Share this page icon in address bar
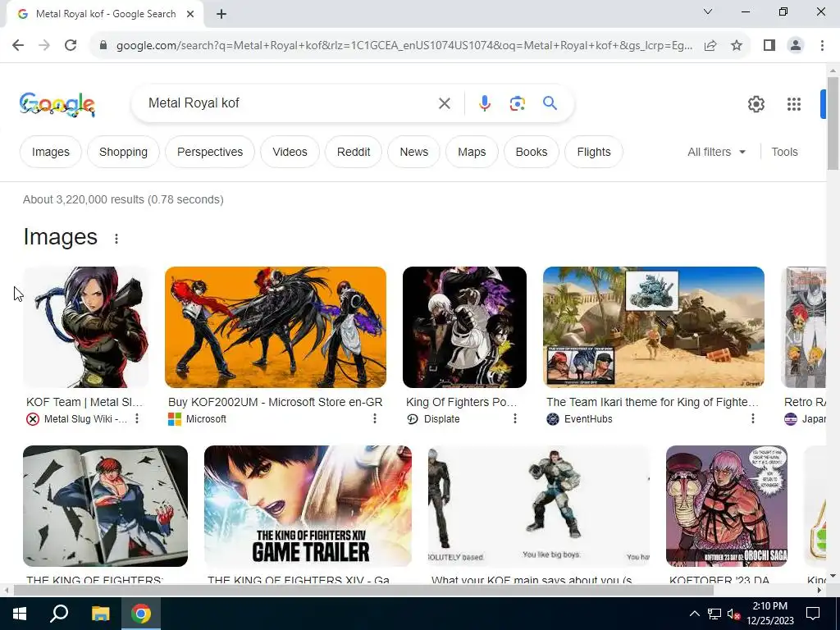The width and height of the screenshot is (840, 630). [710, 46]
